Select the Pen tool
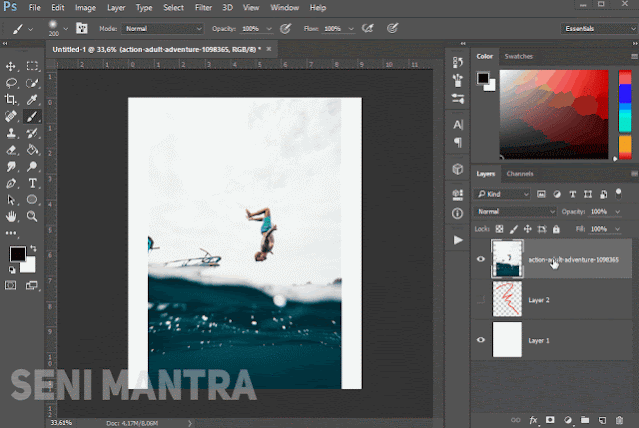The height and width of the screenshot is (428, 639). point(11,183)
